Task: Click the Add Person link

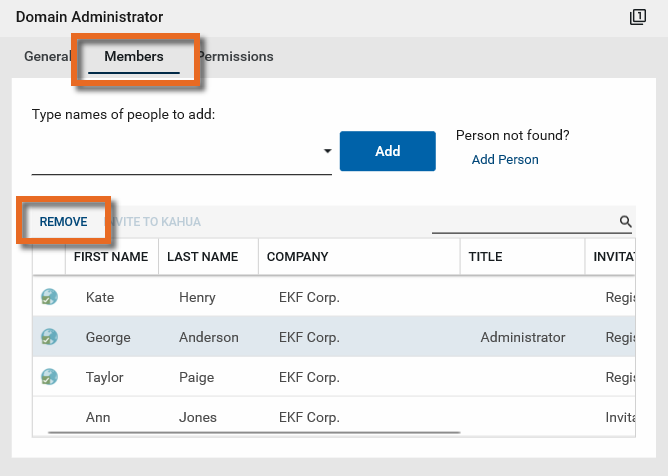Action: point(505,160)
